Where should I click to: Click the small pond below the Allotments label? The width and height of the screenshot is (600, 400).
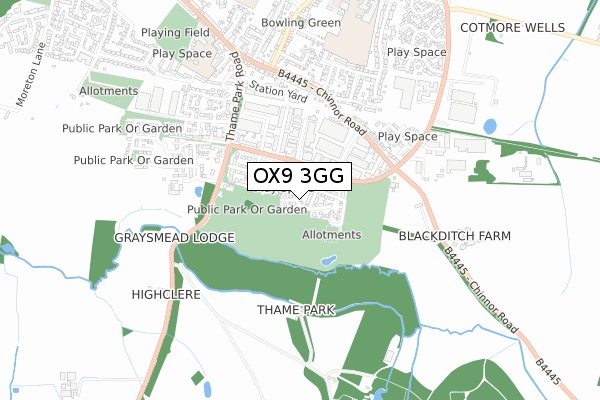[x=328, y=261]
